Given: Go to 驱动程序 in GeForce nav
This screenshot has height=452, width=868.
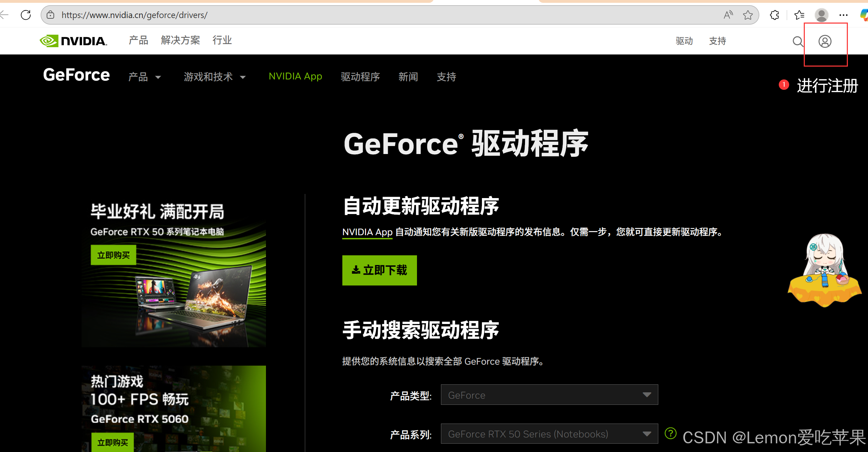Looking at the screenshot, I should 360,77.
